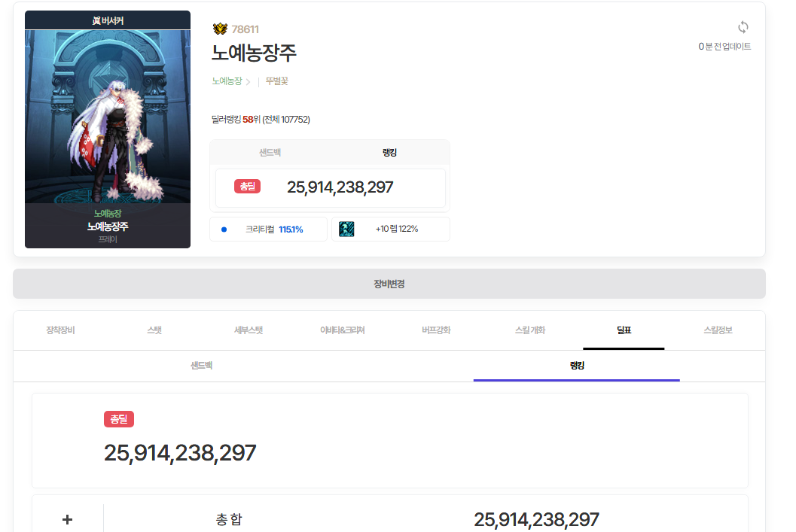
Task: Open the 뚜벌꽃 guild link
Action: click(x=276, y=81)
